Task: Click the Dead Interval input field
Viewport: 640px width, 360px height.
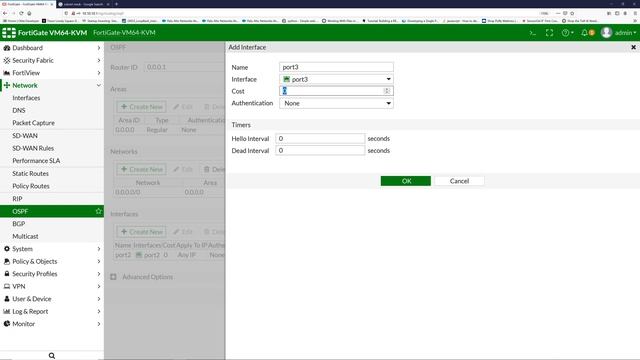Action: click(320, 151)
